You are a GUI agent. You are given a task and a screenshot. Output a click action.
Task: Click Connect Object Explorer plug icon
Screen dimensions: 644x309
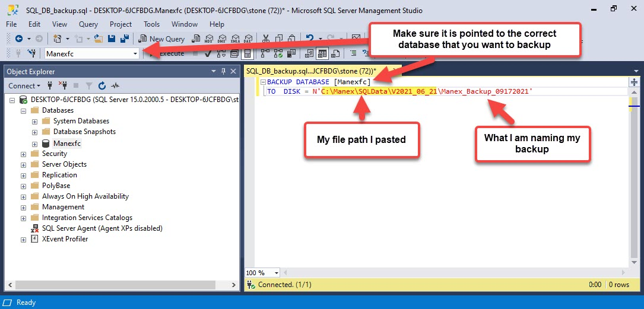[x=50, y=86]
